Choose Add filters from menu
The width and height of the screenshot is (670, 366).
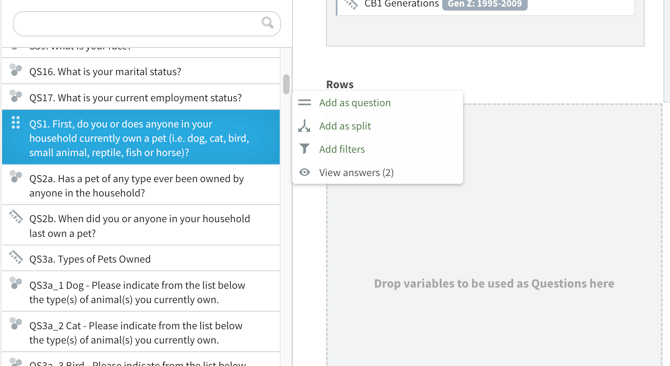pyautogui.click(x=342, y=149)
